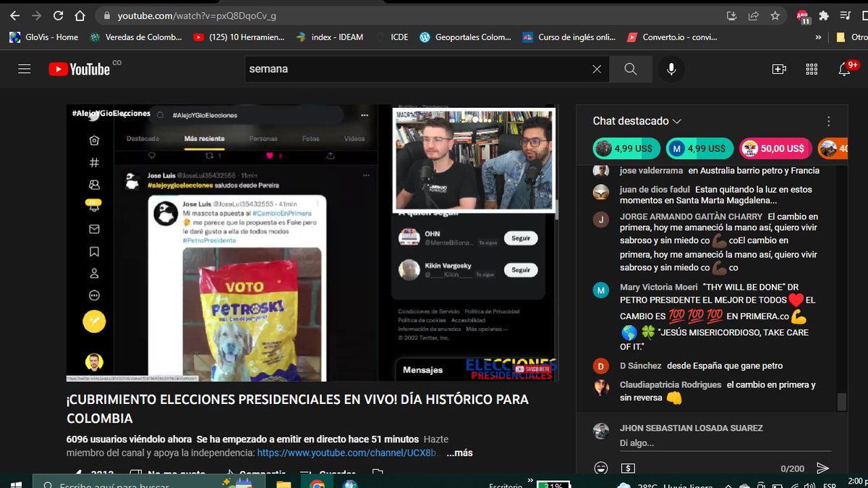
Task: Open the YouTube guide hamburger menu
Action: click(23, 69)
